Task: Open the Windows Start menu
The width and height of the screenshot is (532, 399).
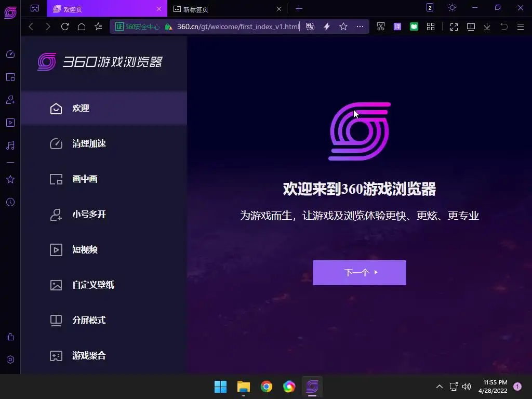Action: click(220, 387)
